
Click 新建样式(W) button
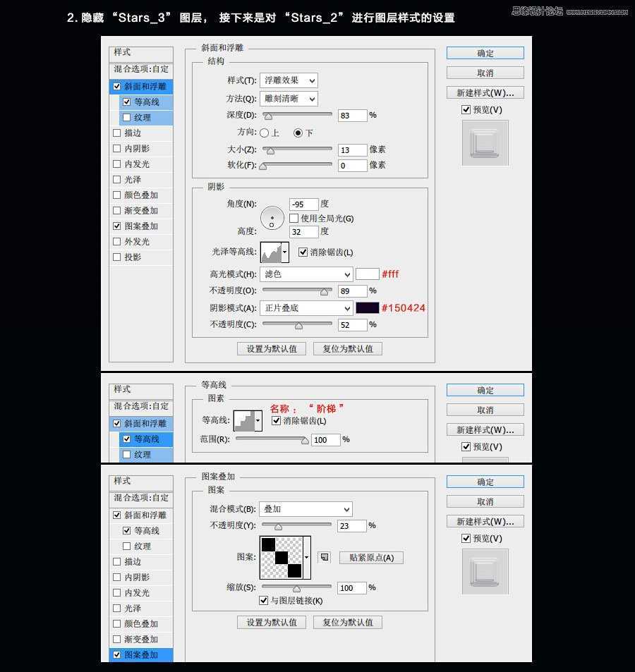tap(485, 92)
